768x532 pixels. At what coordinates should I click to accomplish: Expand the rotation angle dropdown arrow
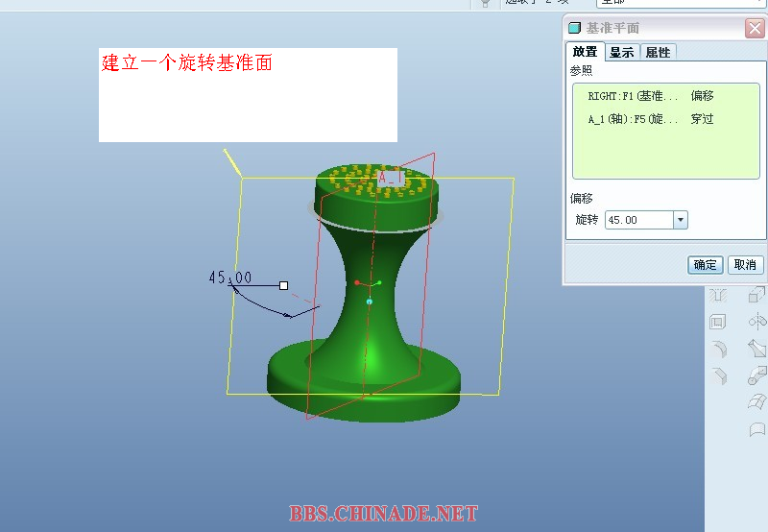[x=681, y=220]
